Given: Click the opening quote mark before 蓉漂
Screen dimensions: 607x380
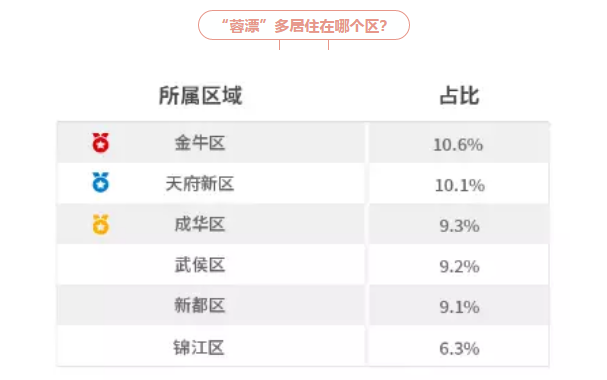Looking at the screenshot, I should [225, 21].
